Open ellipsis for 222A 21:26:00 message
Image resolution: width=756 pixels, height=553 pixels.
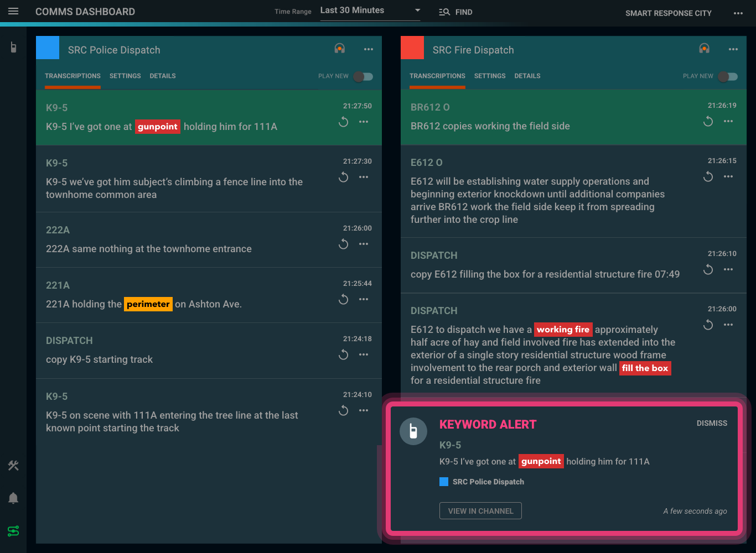click(x=364, y=244)
